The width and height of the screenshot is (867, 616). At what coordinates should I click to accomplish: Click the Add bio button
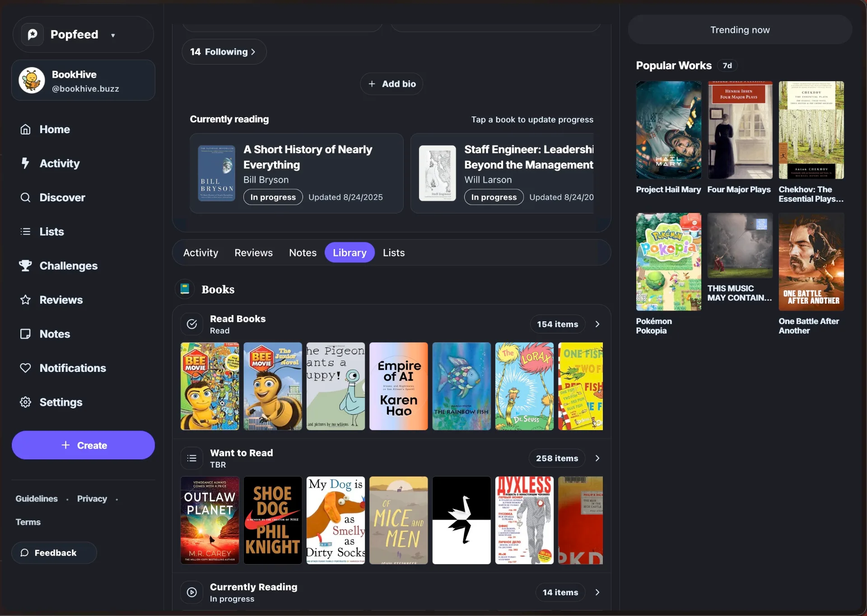click(x=392, y=84)
